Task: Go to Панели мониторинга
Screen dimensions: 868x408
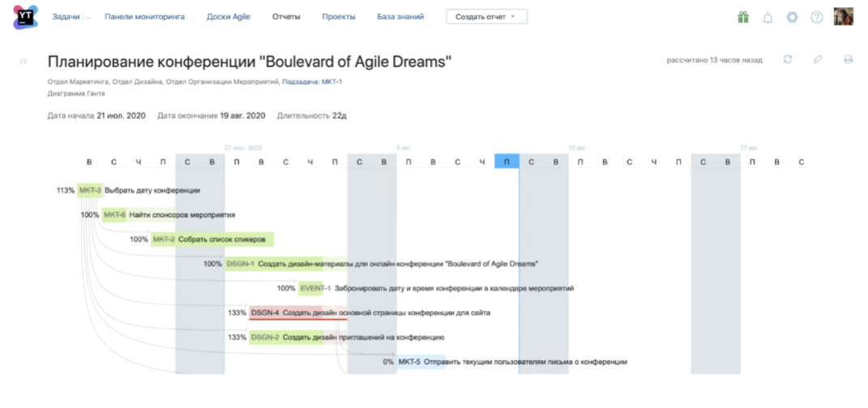Action: (144, 16)
